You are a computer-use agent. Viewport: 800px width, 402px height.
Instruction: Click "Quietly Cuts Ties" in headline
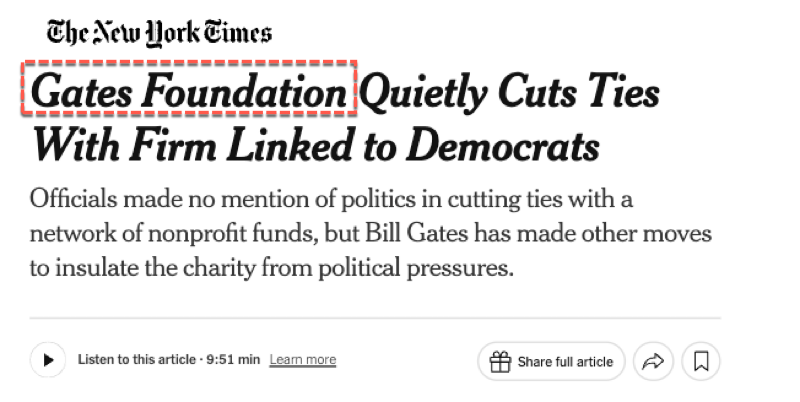(x=508, y=93)
